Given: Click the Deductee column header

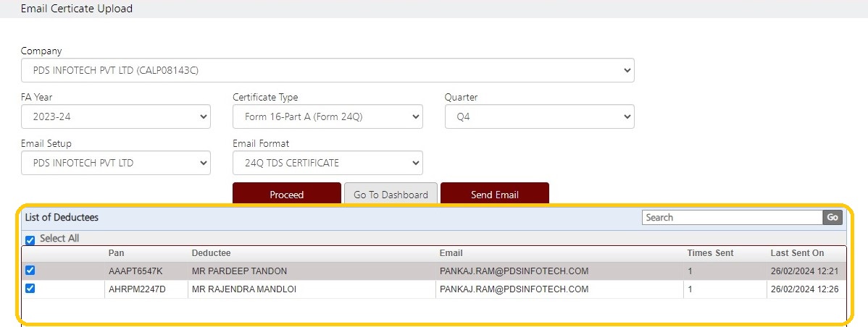Looking at the screenshot, I should click(x=211, y=253).
